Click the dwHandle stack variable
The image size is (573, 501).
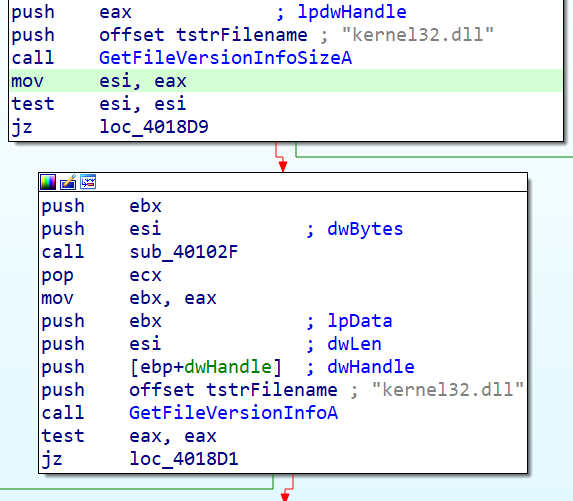pyautogui.click(x=228, y=367)
